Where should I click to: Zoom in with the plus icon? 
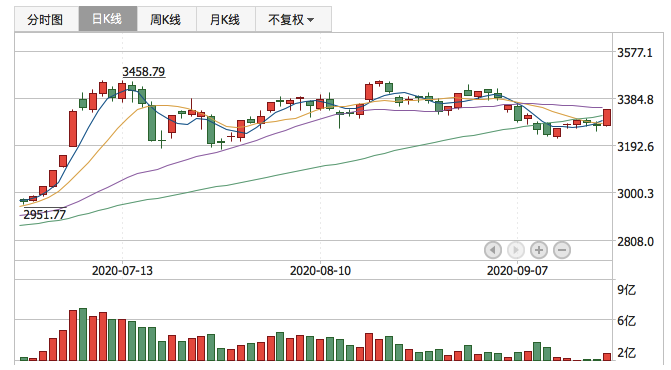[539, 250]
